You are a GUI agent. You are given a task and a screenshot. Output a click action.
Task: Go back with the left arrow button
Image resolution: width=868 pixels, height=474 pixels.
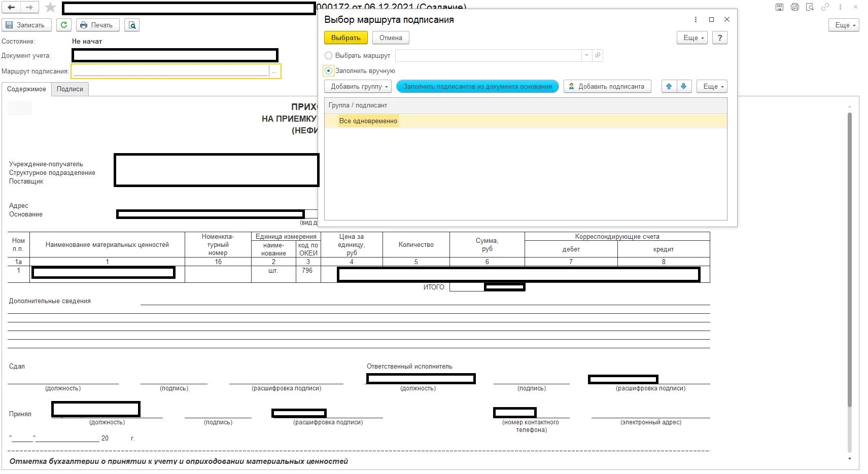[x=11, y=8]
